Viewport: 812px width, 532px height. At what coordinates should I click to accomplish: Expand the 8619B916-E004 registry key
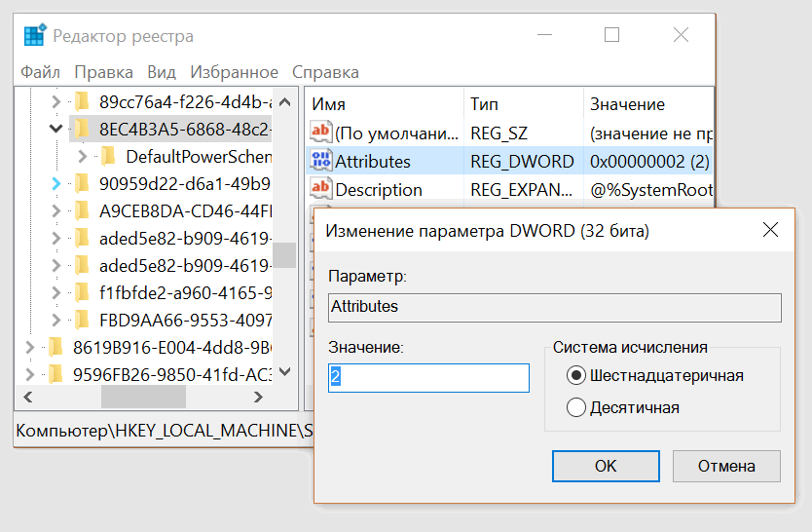[30, 345]
